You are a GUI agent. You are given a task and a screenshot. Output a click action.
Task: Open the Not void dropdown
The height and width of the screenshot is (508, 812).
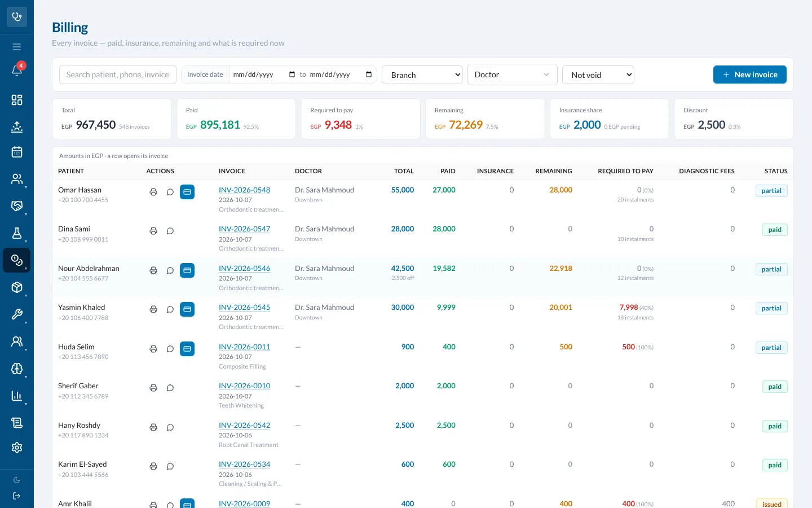click(598, 75)
